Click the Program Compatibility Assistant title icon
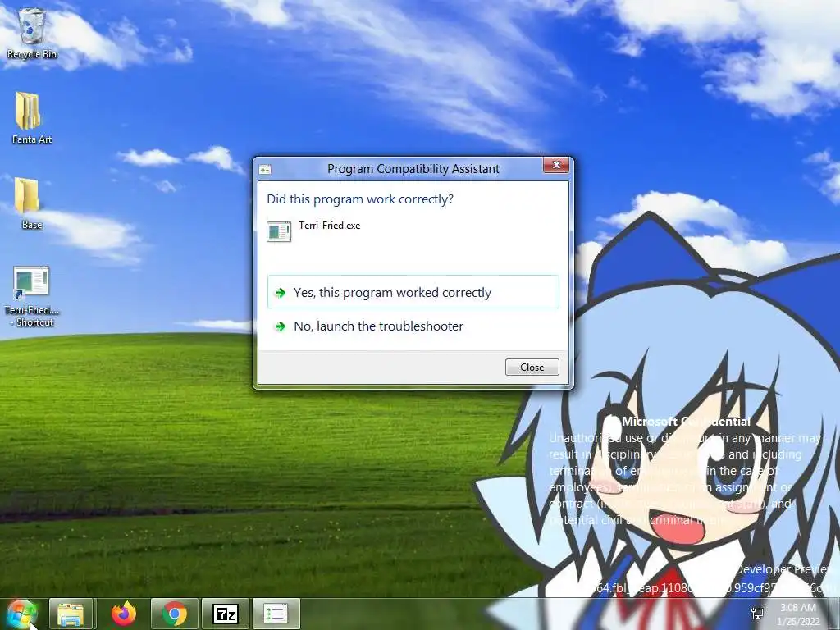This screenshot has height=630, width=840. click(265, 170)
